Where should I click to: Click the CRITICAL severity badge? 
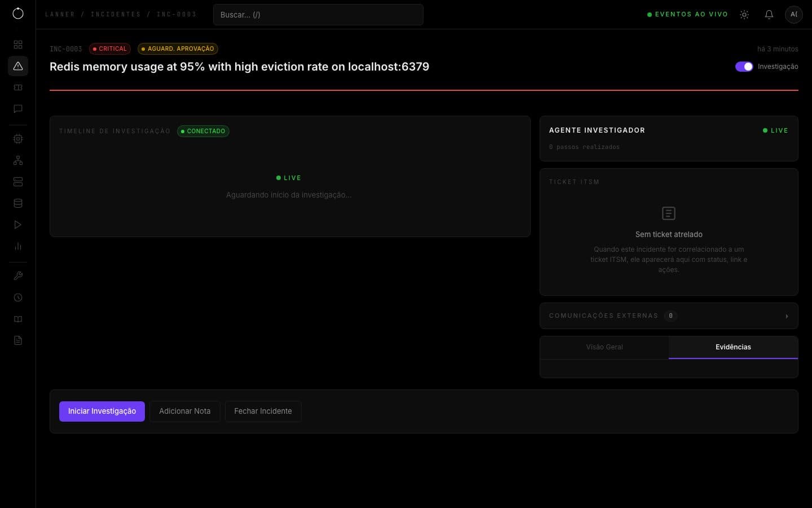click(x=110, y=49)
